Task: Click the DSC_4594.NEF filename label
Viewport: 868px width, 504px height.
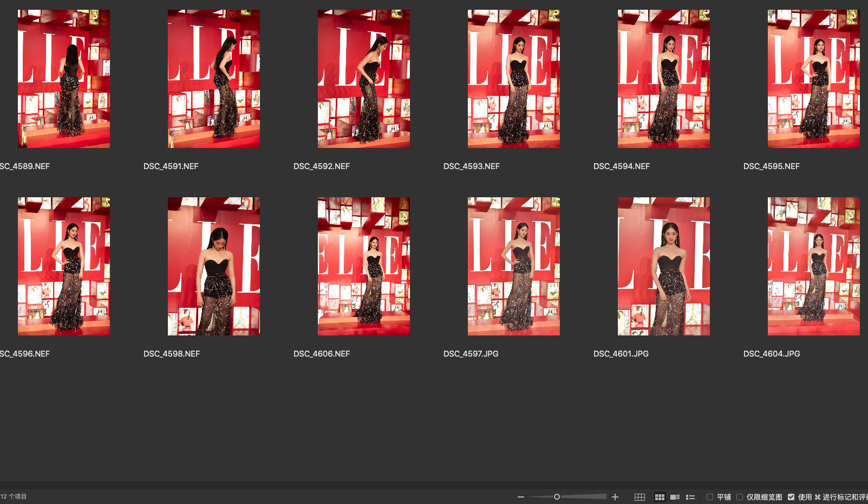Action: (x=622, y=166)
